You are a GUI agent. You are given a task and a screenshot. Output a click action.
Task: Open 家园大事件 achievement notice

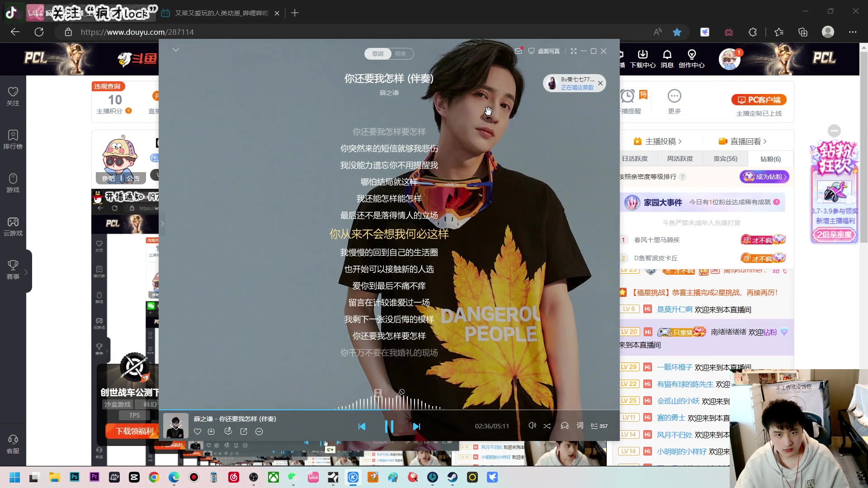click(703, 202)
